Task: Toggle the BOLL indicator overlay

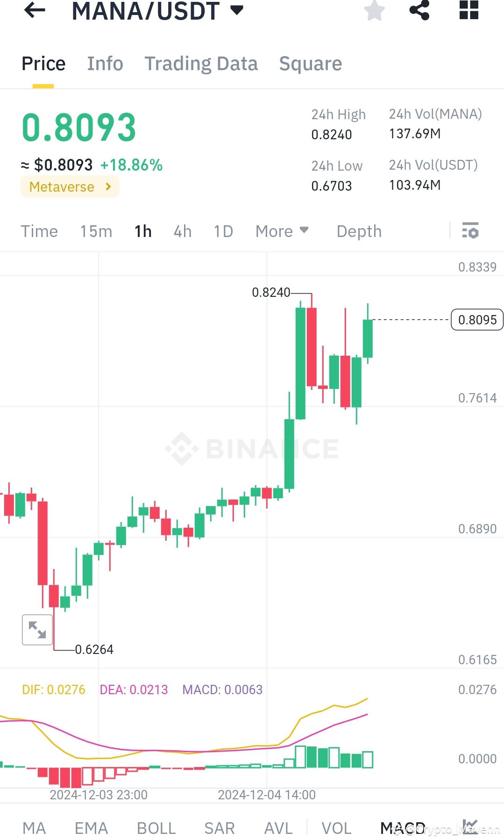Action: click(156, 827)
